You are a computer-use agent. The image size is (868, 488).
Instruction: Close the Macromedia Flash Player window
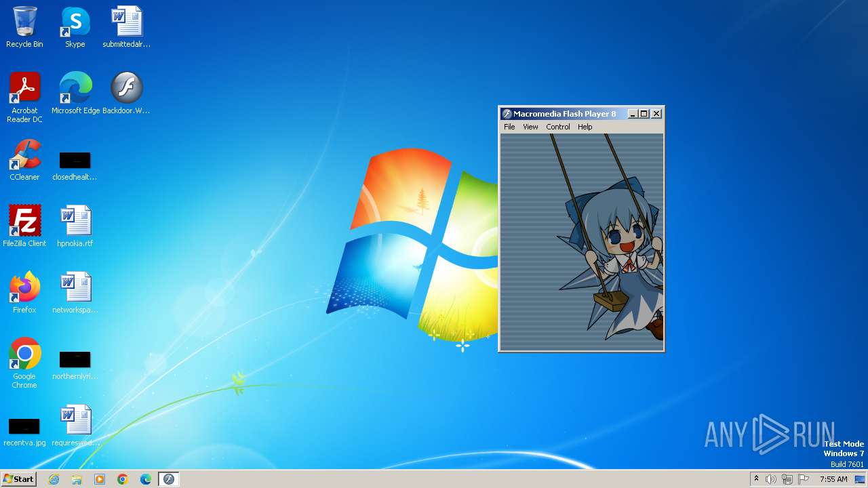point(656,114)
